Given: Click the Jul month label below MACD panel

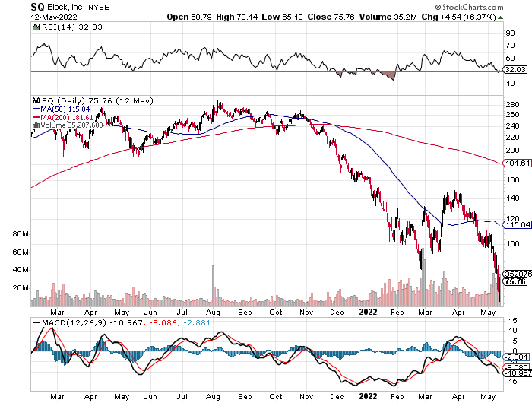Looking at the screenshot, I should coord(182,397).
